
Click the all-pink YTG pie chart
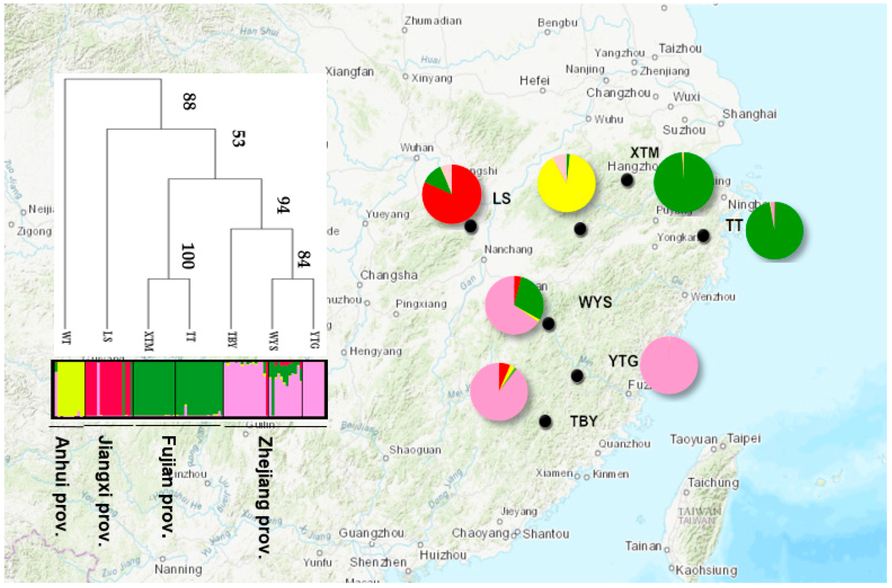coord(669,365)
